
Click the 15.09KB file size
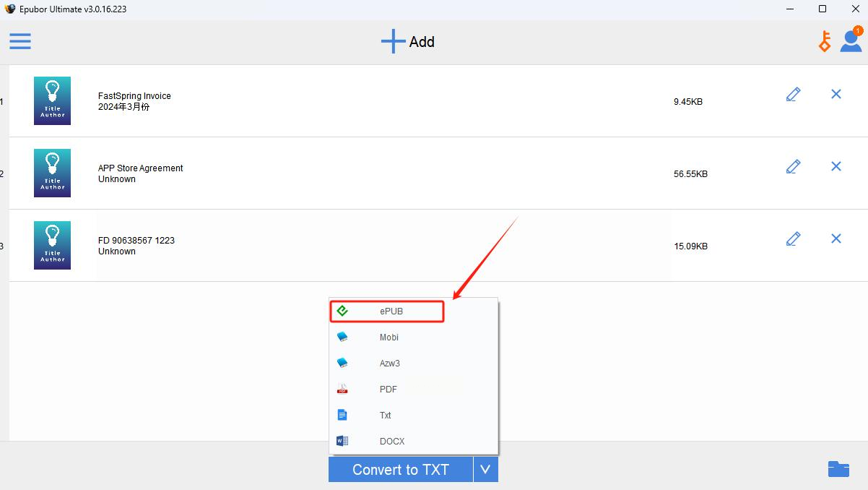[x=691, y=246]
